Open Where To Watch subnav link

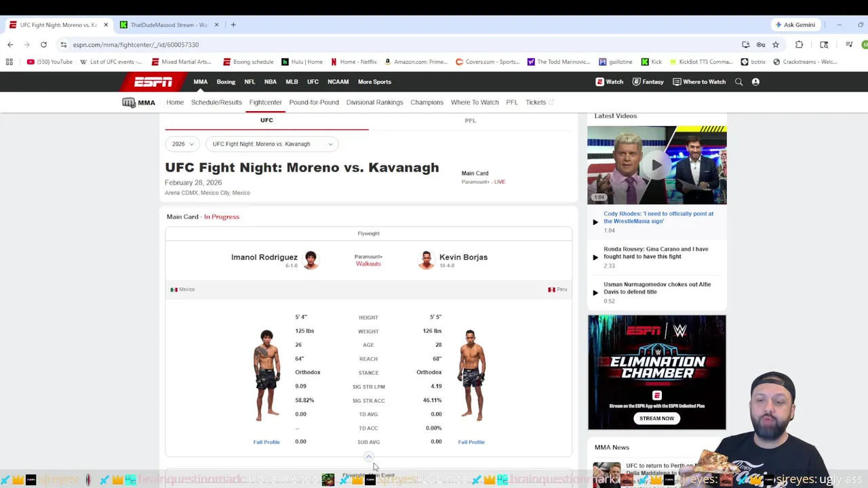point(475,102)
